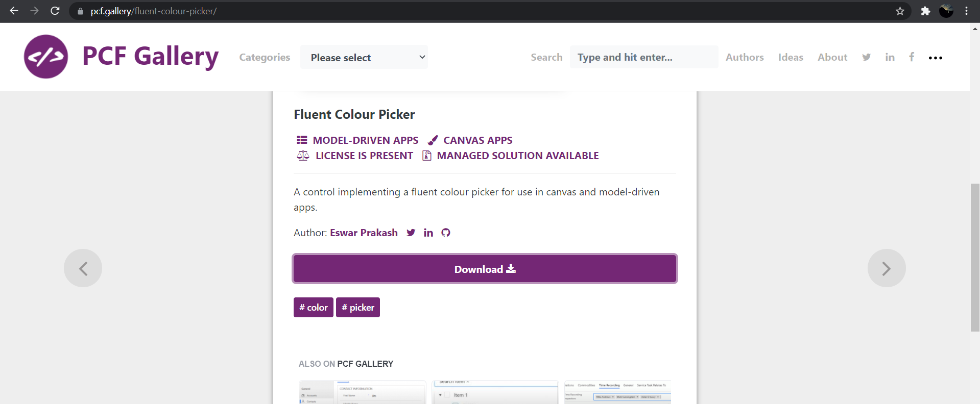This screenshot has height=404, width=980.
Task: Focus the 'Type and hit enter' search field
Action: coord(643,57)
